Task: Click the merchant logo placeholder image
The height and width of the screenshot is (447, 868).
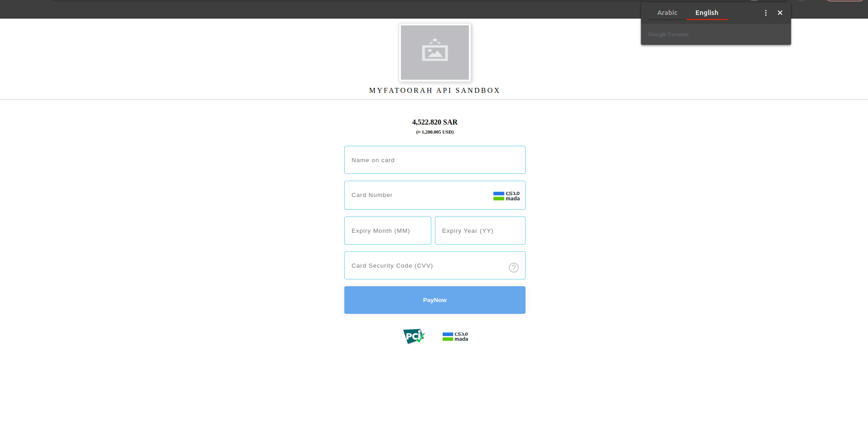Action: point(435,53)
